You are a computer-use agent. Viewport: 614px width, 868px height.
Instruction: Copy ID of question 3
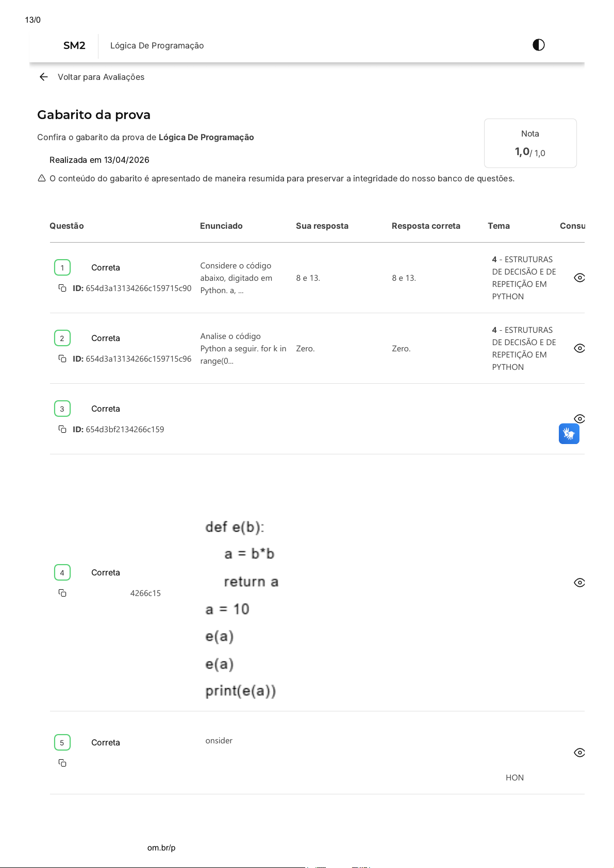coord(62,429)
